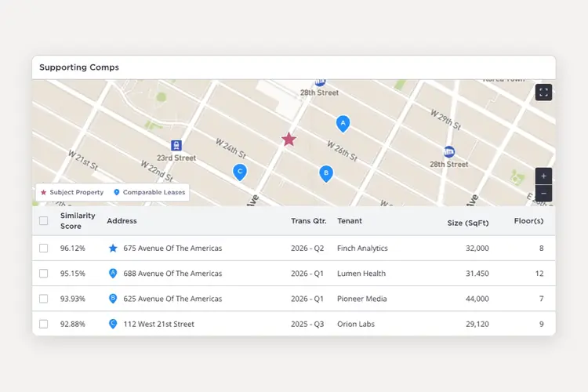Click the 23rd Street subway station icon
Screen dimensions: 588x392
click(176, 145)
